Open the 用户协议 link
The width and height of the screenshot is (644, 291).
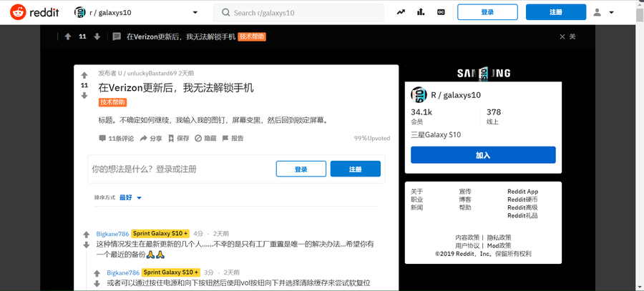467,245
